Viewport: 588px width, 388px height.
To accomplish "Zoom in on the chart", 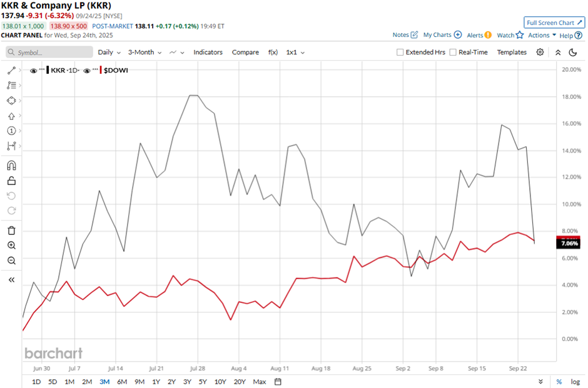I will tap(11, 246).
